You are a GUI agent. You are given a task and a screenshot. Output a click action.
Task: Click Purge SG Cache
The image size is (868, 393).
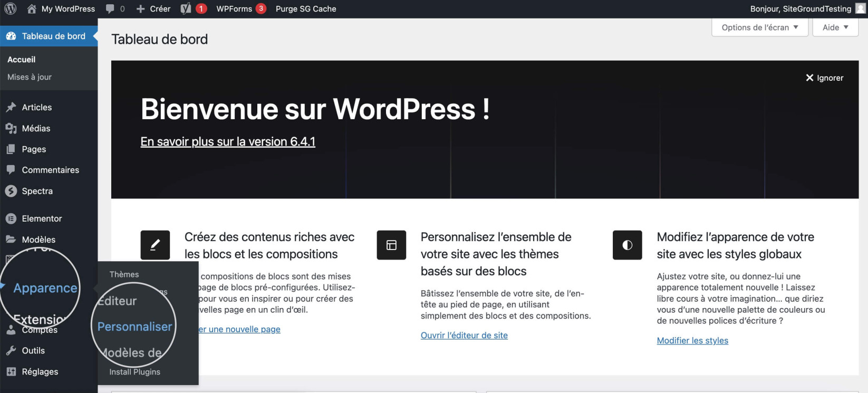point(306,9)
